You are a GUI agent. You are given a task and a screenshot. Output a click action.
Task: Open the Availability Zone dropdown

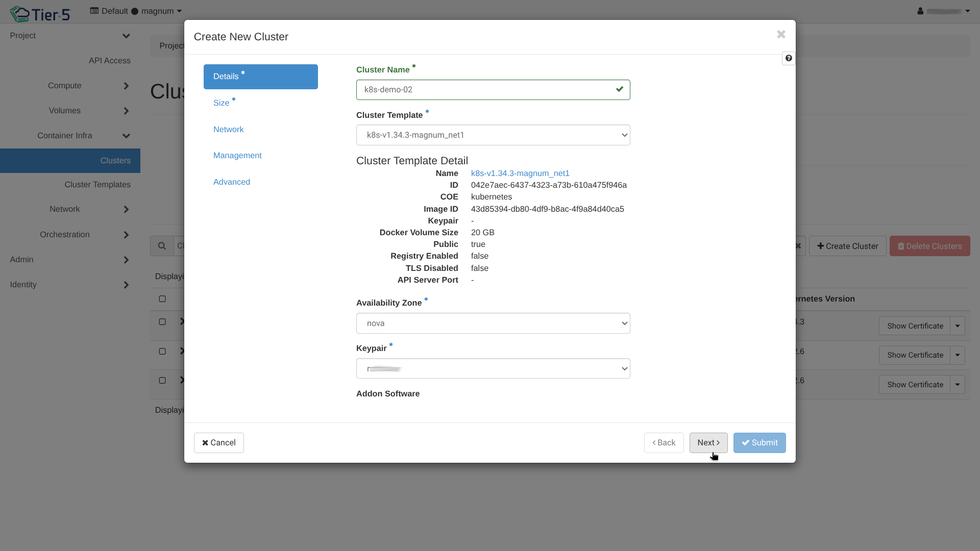(x=493, y=323)
